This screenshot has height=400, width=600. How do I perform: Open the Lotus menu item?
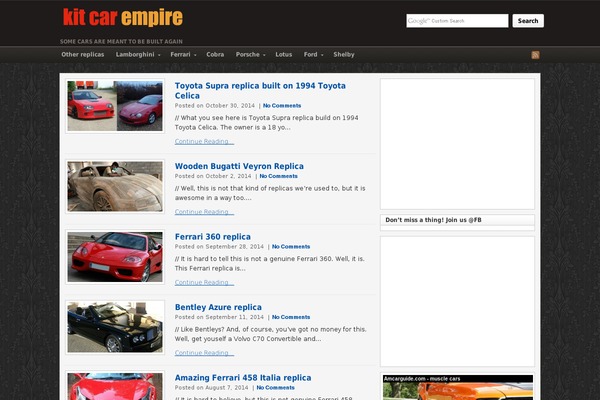click(284, 54)
